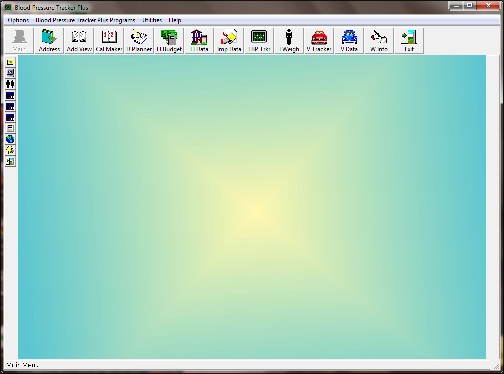Click the sidebar yellow starburst icon

coord(10,150)
